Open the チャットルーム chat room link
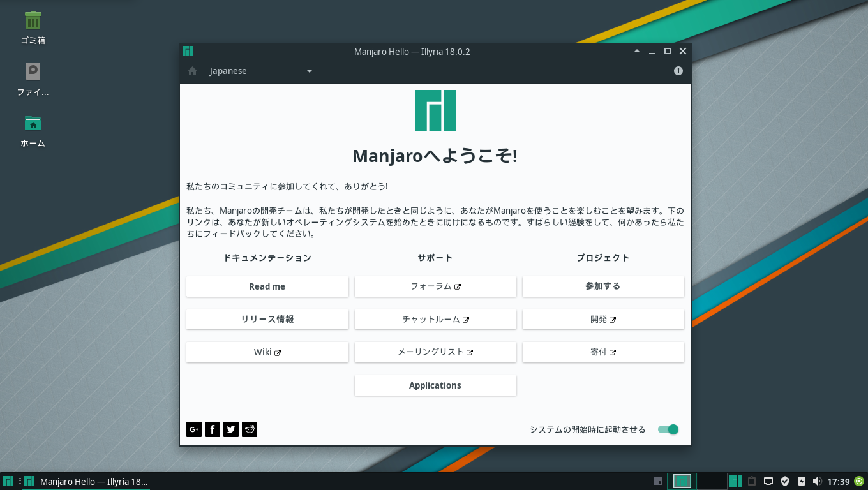Image resolution: width=868 pixels, height=490 pixels. [435, 320]
